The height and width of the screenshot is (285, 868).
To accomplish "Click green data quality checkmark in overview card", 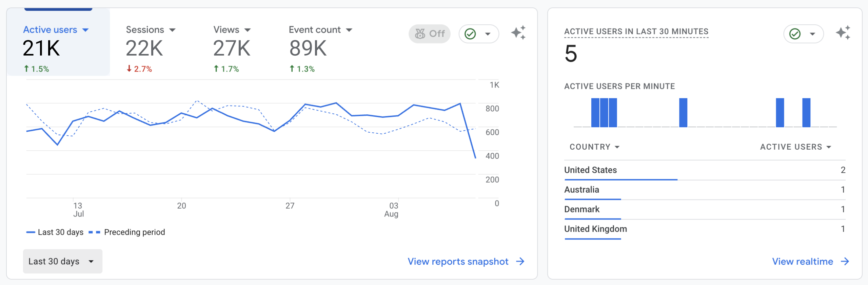I will pos(470,34).
